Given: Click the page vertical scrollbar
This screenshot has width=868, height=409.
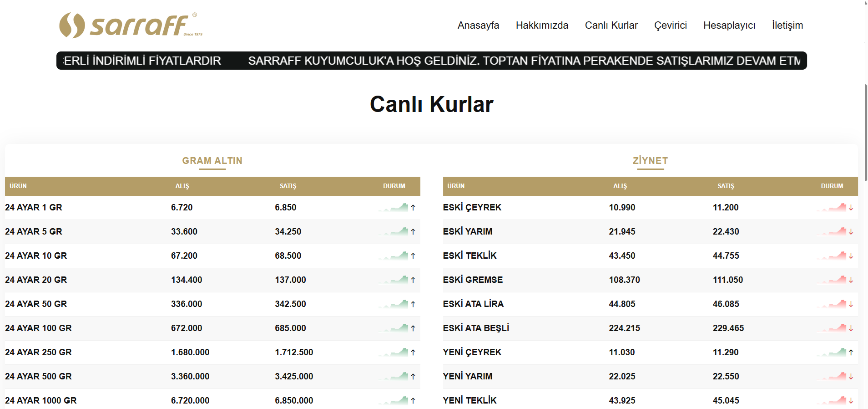Looking at the screenshot, I should click(866, 132).
